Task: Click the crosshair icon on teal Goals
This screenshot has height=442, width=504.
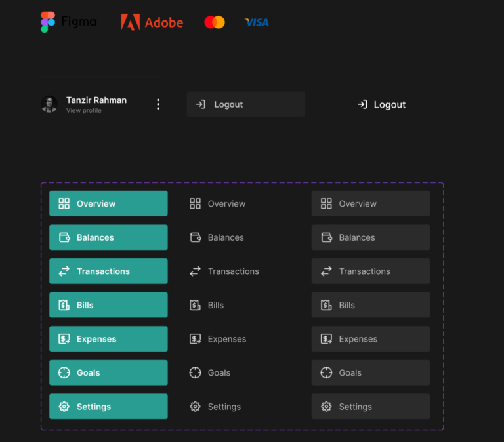Action: click(64, 372)
